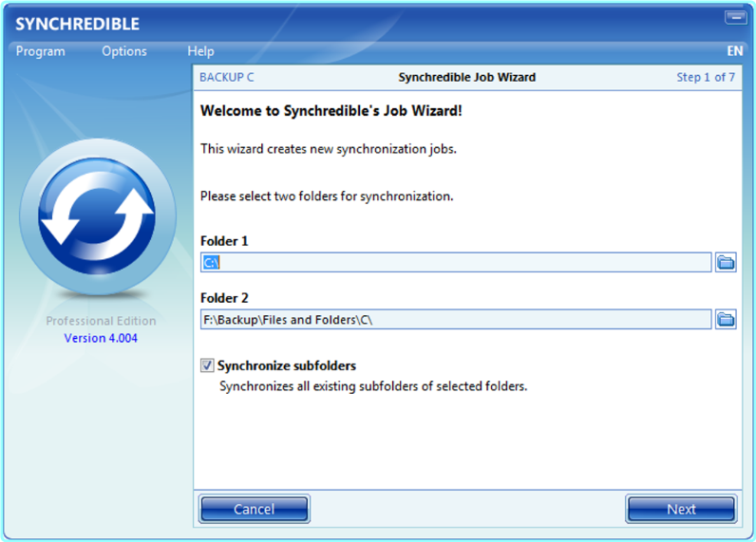The width and height of the screenshot is (756, 542).
Task: Open the Help menu
Action: (200, 51)
